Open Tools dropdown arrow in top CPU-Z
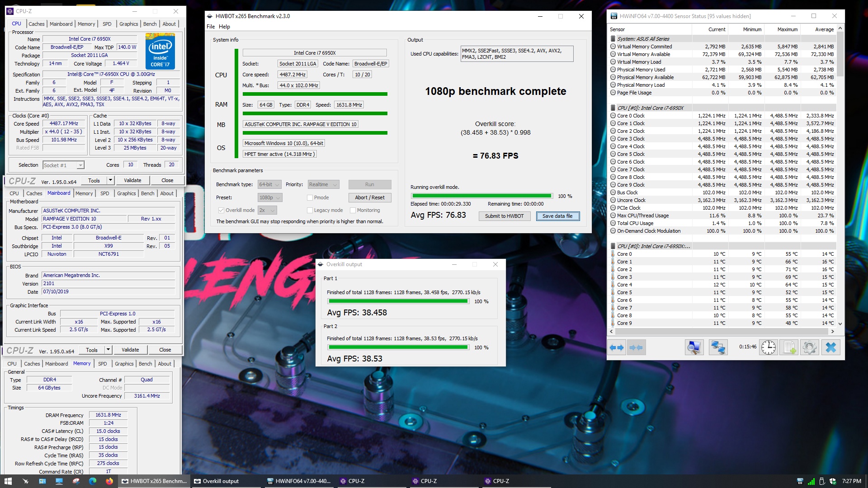The image size is (868, 488). click(x=110, y=180)
